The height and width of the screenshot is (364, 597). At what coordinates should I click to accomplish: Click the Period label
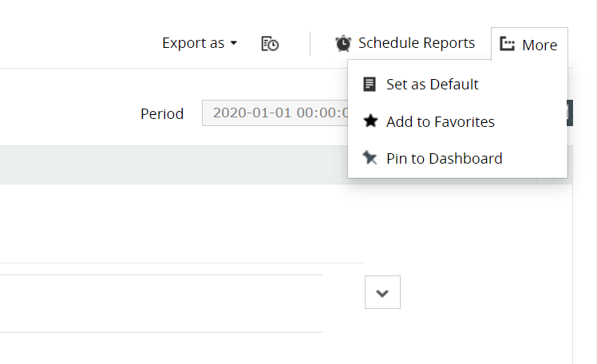162,113
